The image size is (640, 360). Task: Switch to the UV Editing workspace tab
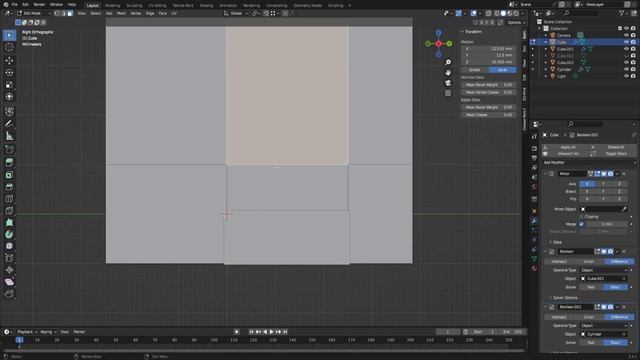157,5
